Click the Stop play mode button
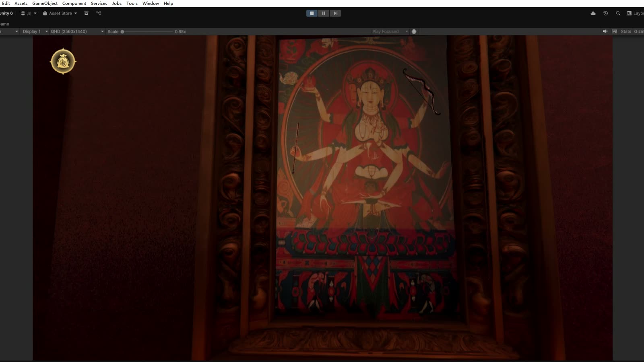 (312, 13)
